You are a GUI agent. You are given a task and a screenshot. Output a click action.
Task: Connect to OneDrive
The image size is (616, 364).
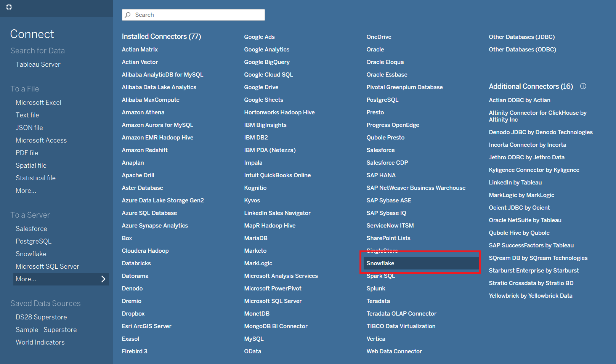[x=379, y=37]
